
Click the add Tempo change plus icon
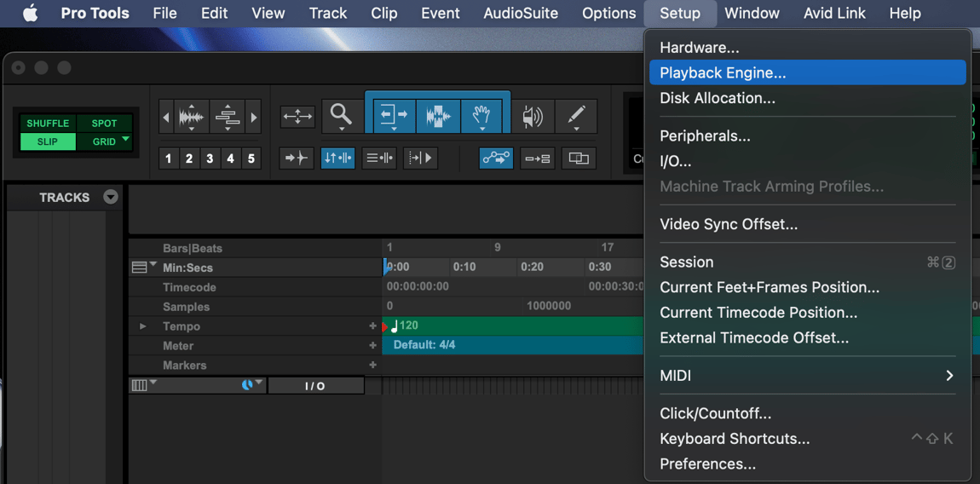pyautogui.click(x=372, y=326)
